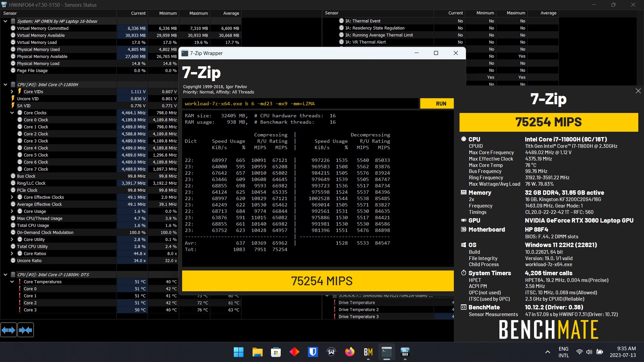This screenshot has width=644, height=362.
Task: Collapse CPU Intel Core i7-11800H group
Action: tap(5, 84)
